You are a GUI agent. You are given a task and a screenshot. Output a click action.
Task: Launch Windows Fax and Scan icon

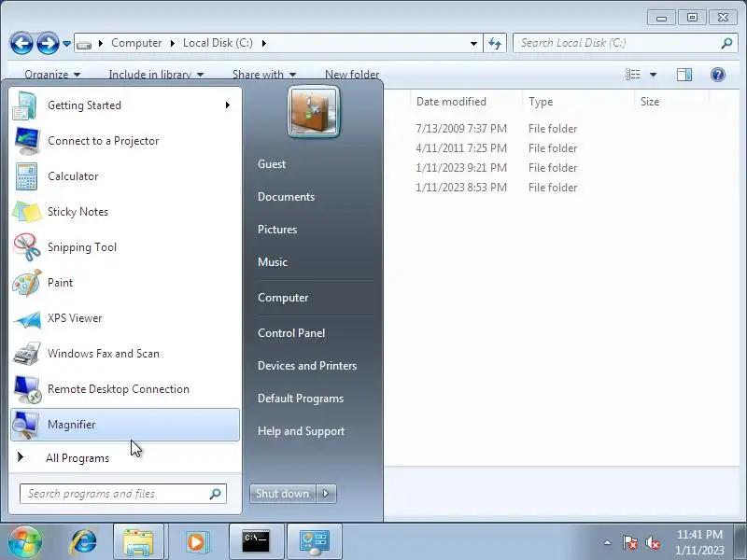point(27,354)
